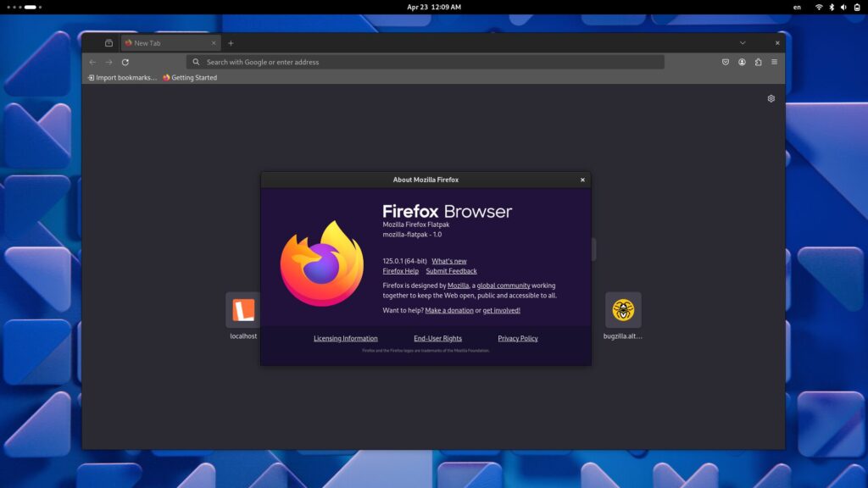Image resolution: width=868 pixels, height=488 pixels.
Task: Go back using the back arrow
Action: 92,62
